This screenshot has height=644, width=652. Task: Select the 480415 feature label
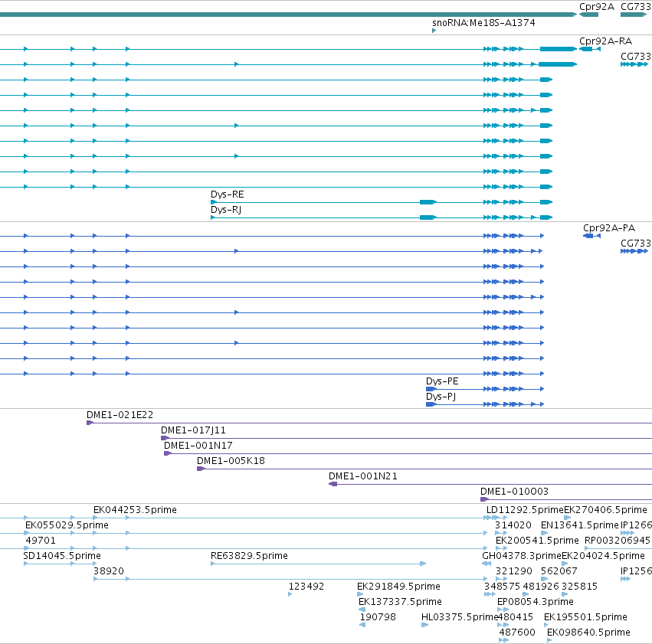pyautogui.click(x=515, y=617)
